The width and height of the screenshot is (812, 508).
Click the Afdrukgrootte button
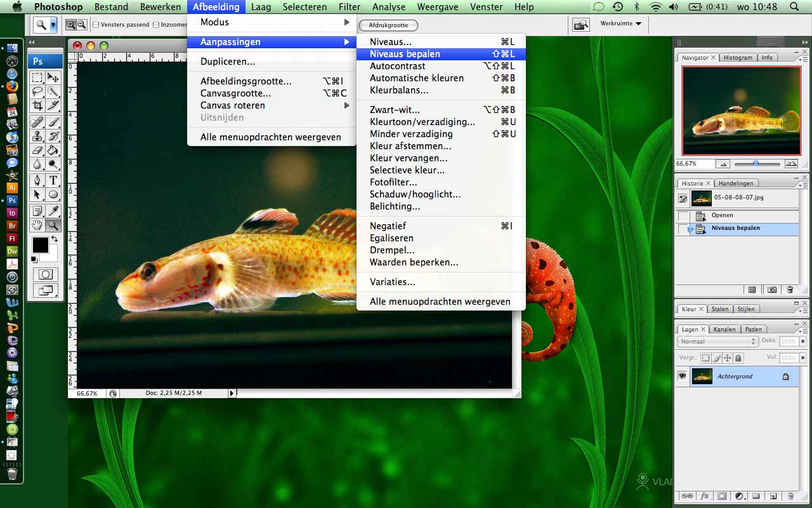(x=388, y=25)
